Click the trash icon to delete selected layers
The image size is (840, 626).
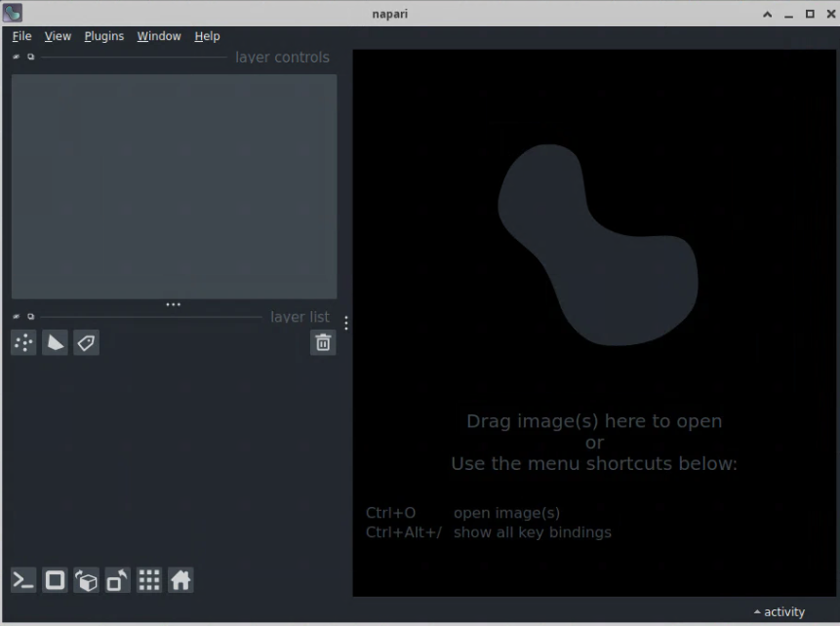point(323,343)
